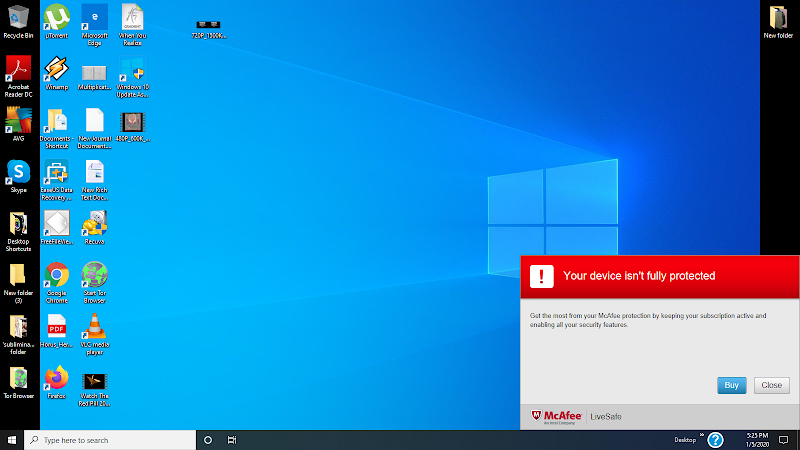Click the red exclamation alert icon
This screenshot has width=800, height=450.
click(542, 277)
